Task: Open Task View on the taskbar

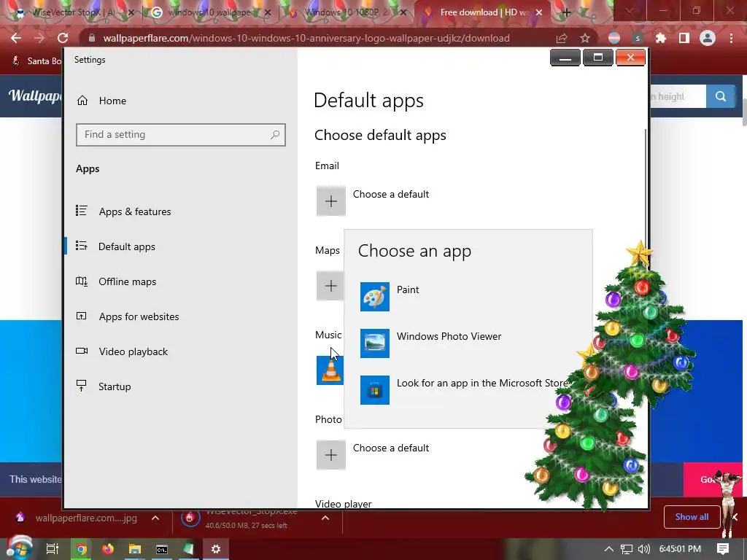Action: (53, 549)
